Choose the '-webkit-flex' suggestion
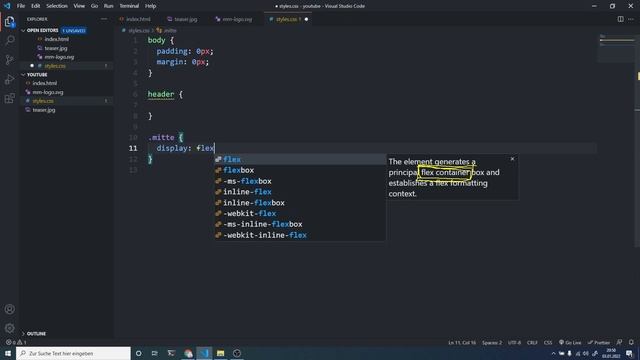Image resolution: width=640 pixels, height=360 pixels. [x=300, y=213]
